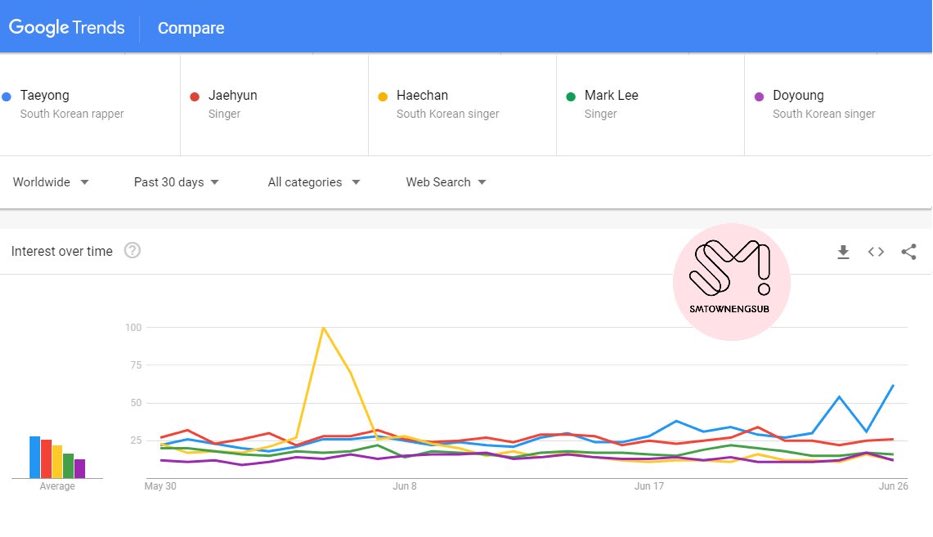933x537 pixels.
Task: Click the embed code icon
Action: pyautogui.click(x=876, y=252)
